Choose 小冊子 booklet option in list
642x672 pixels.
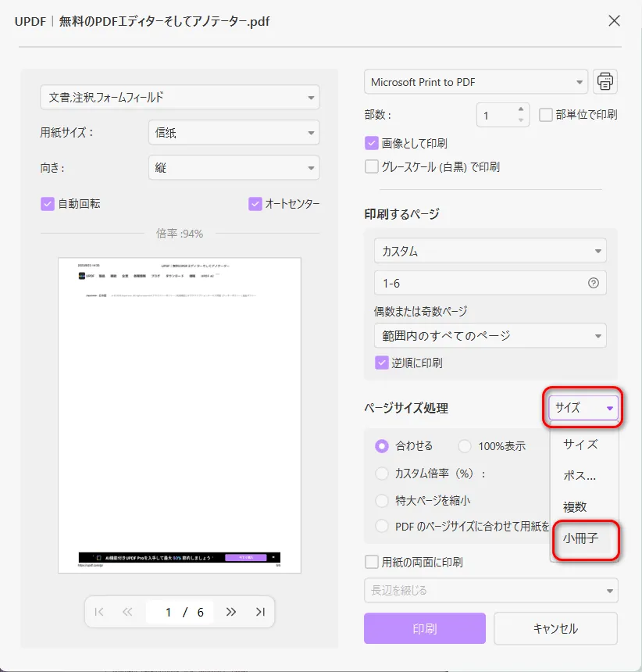pyautogui.click(x=584, y=538)
